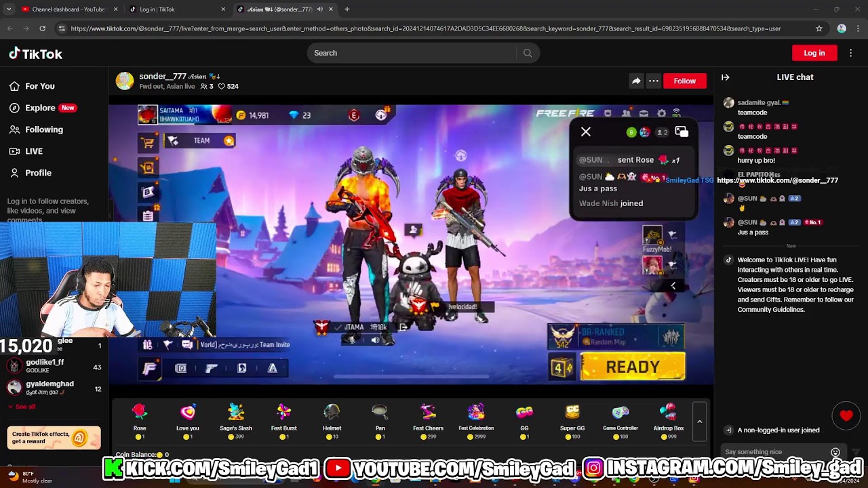The image size is (868, 488).
Task: Collapse the LIVE chat panel
Action: coord(725,77)
